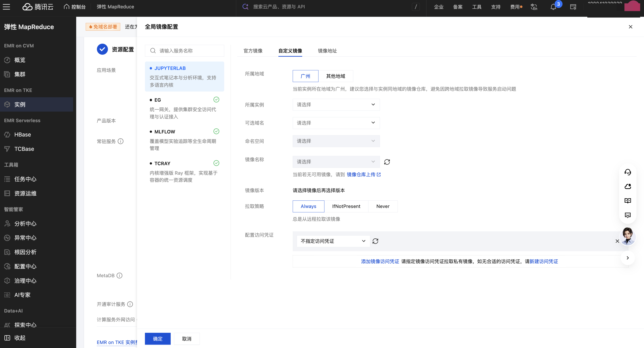Click the slash shortcut key icon
644x348 pixels.
coord(416,7)
